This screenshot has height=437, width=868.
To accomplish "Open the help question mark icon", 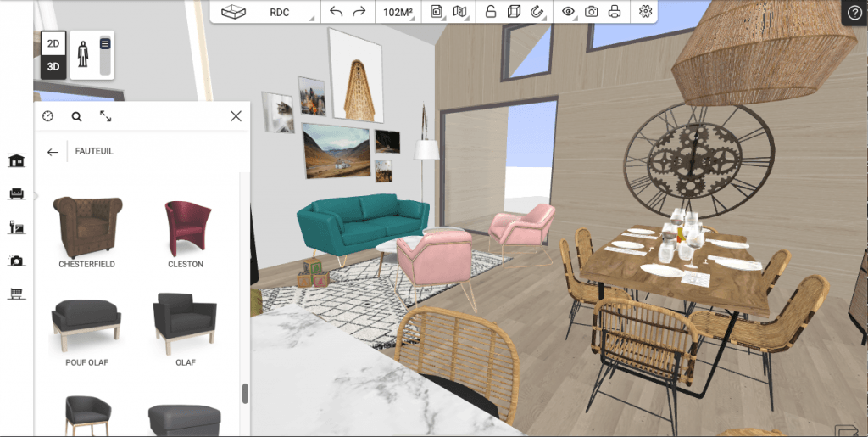I will coord(854,12).
